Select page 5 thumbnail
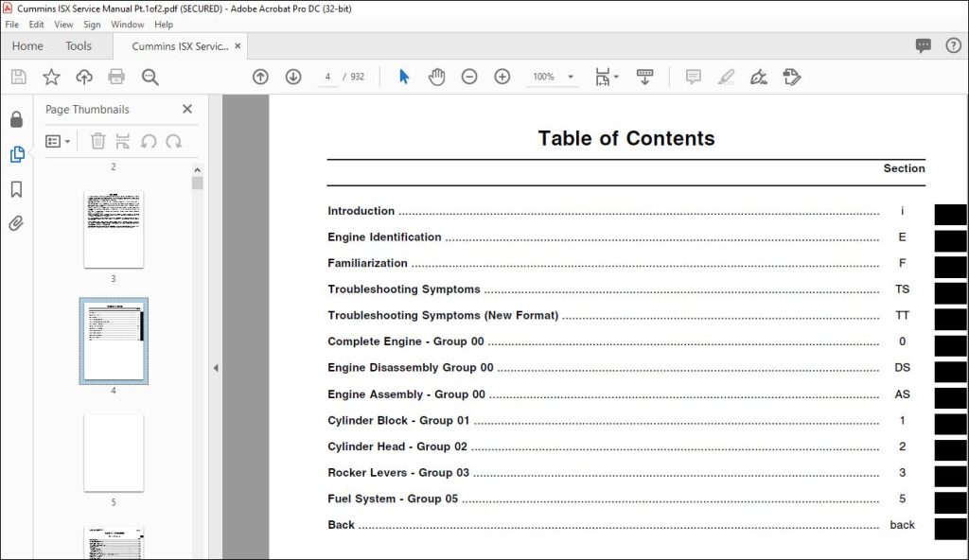Viewport: 969px width, 560px height. (x=114, y=453)
